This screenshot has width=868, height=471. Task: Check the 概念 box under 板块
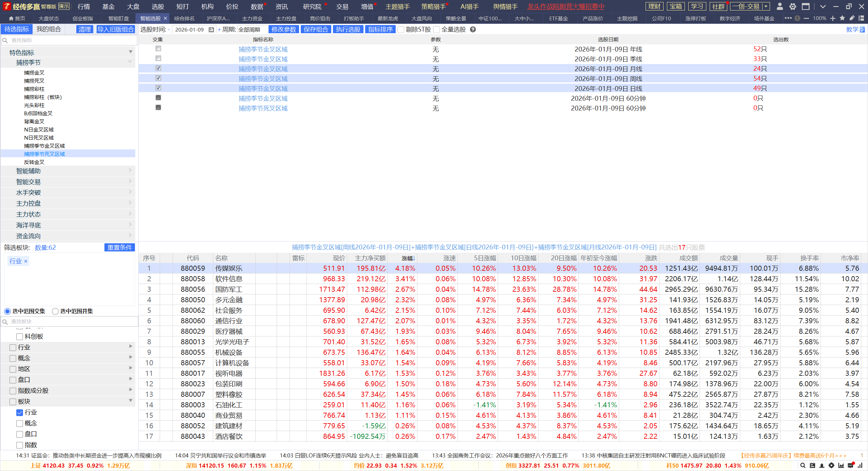pos(20,423)
